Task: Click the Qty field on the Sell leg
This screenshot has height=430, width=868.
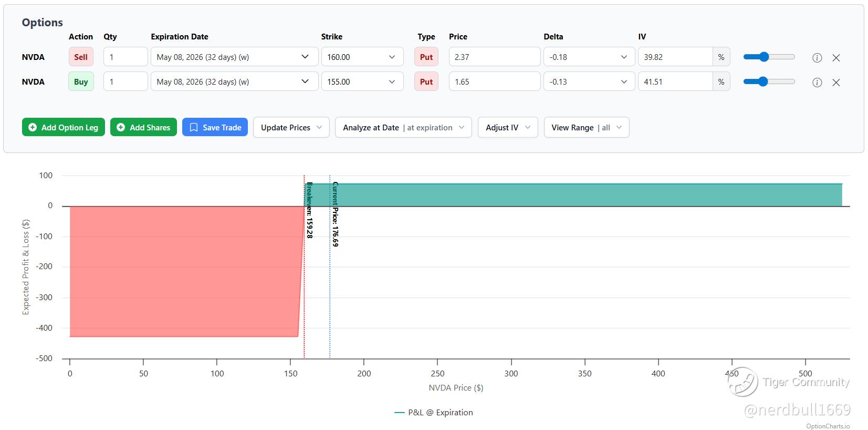Action: pos(126,57)
